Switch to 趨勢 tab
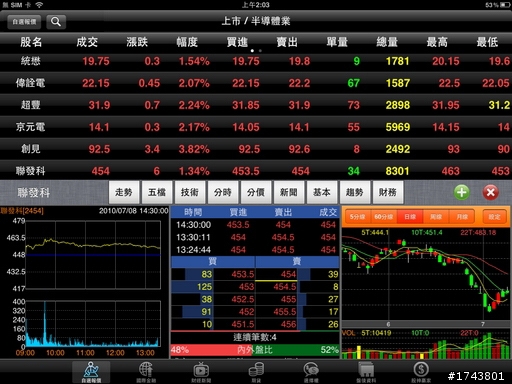This screenshot has width=512, height=384. pos(355,192)
